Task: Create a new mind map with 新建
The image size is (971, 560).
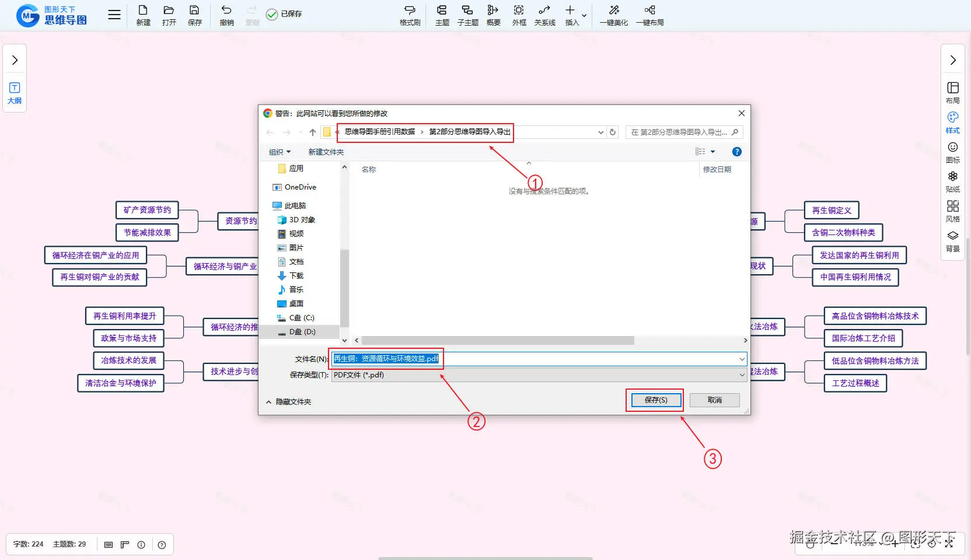Action: pos(143,16)
